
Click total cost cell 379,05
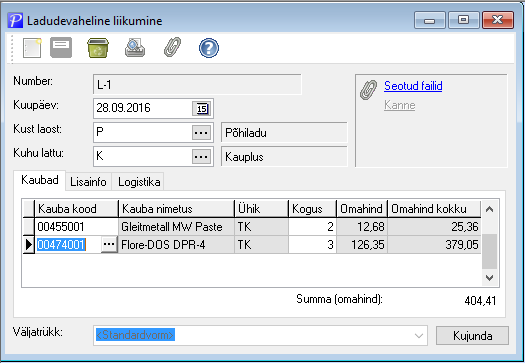tap(434, 245)
